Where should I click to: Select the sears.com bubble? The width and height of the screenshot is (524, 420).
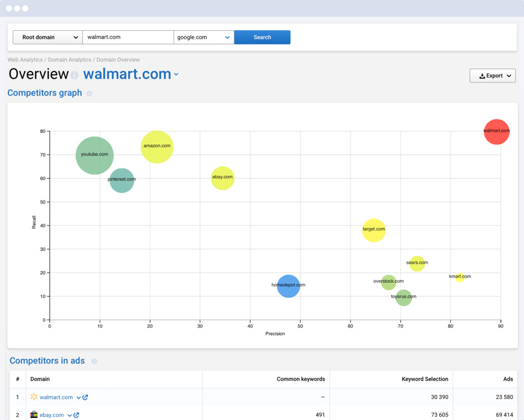417,263
